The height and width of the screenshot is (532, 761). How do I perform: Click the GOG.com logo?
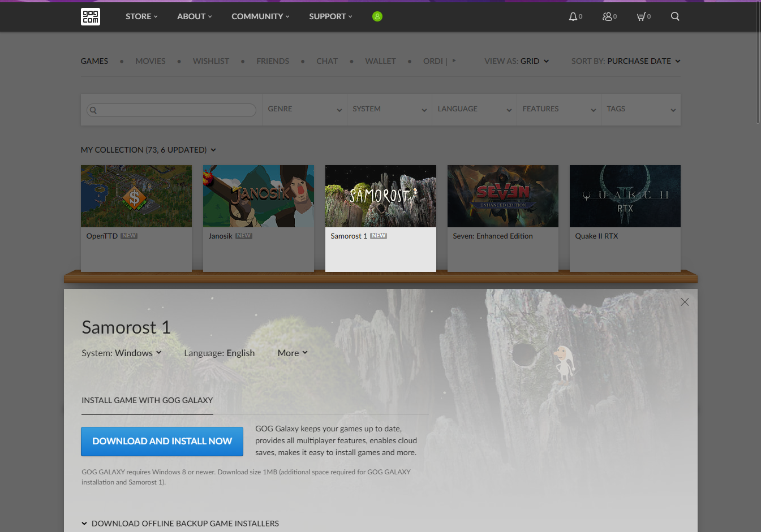coord(91,16)
